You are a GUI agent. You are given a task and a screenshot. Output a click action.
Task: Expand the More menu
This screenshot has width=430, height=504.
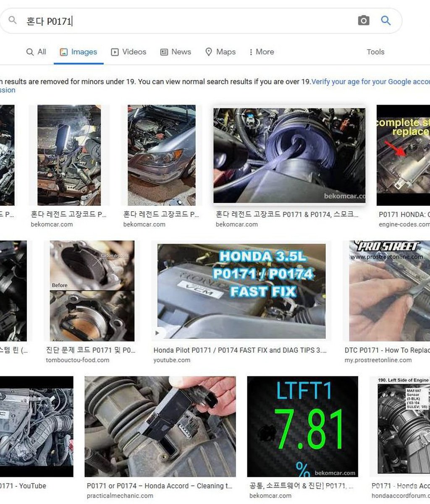point(261,52)
